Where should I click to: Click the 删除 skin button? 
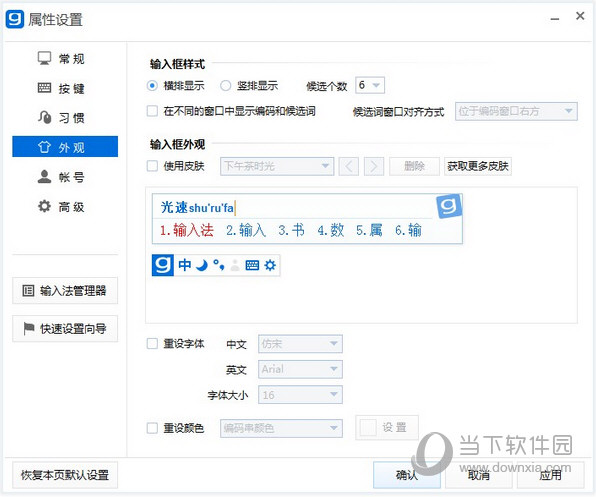click(414, 166)
